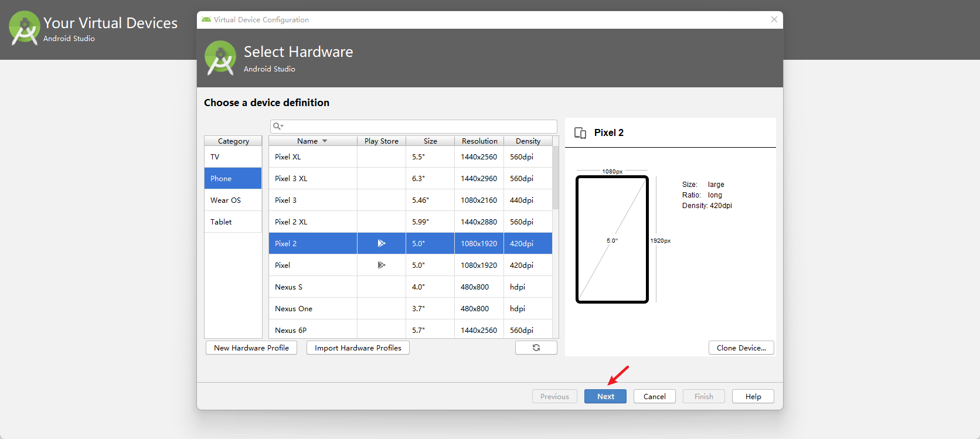The image size is (980, 439).
Task: Select the Phone category
Action: tap(233, 178)
